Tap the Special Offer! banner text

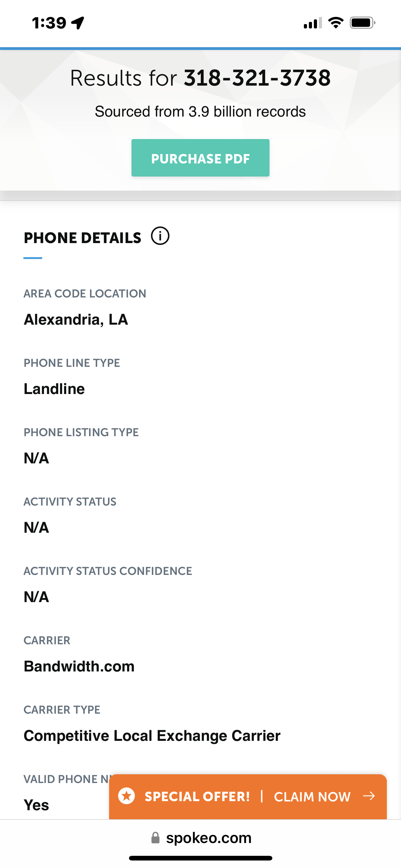point(197,796)
